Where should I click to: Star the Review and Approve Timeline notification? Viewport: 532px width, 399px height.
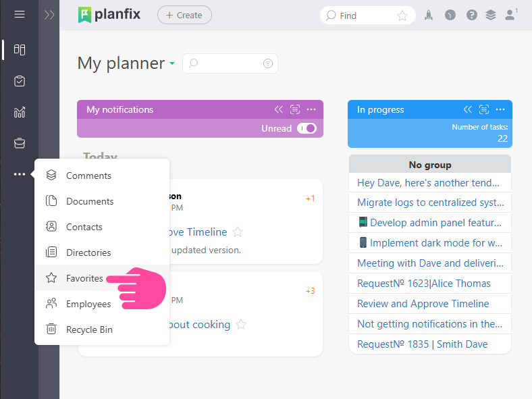point(238,232)
